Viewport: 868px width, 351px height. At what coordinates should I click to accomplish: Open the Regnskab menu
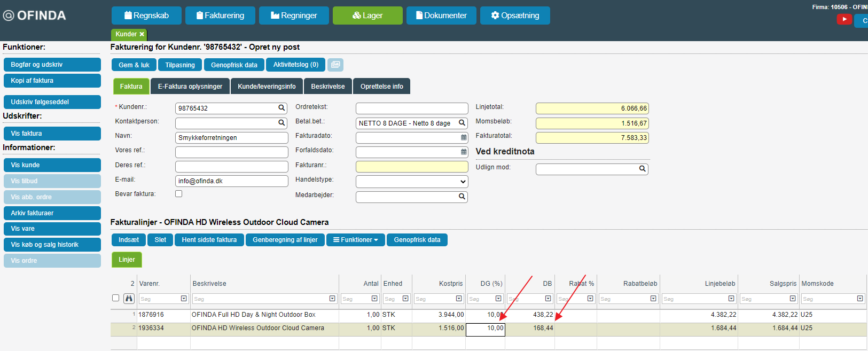point(146,15)
